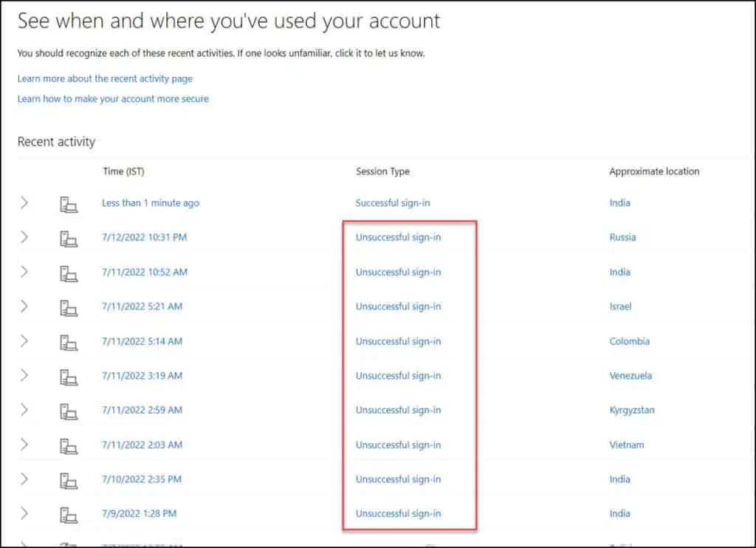
Task: Click the Vietnam location
Action: 626,445
